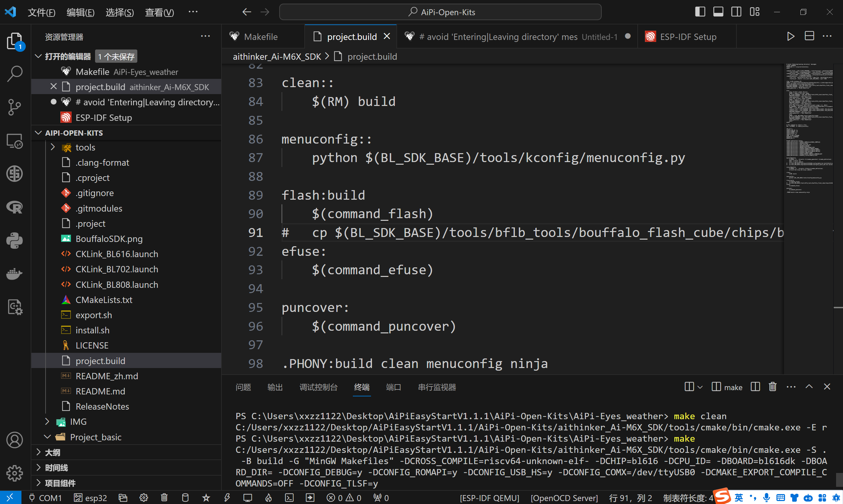Click COM1 port selector in status bar
Screen dimensions: 843x504
coord(46,498)
